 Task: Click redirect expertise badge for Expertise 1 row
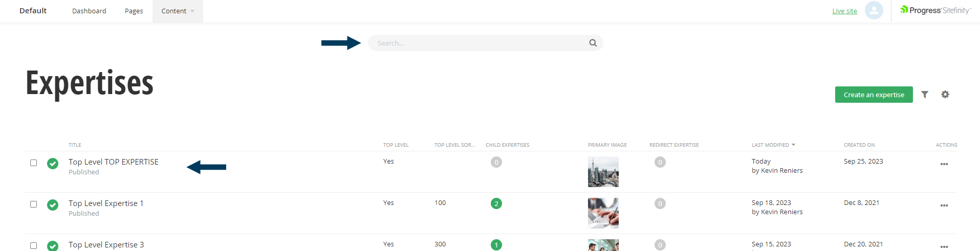[660, 203]
